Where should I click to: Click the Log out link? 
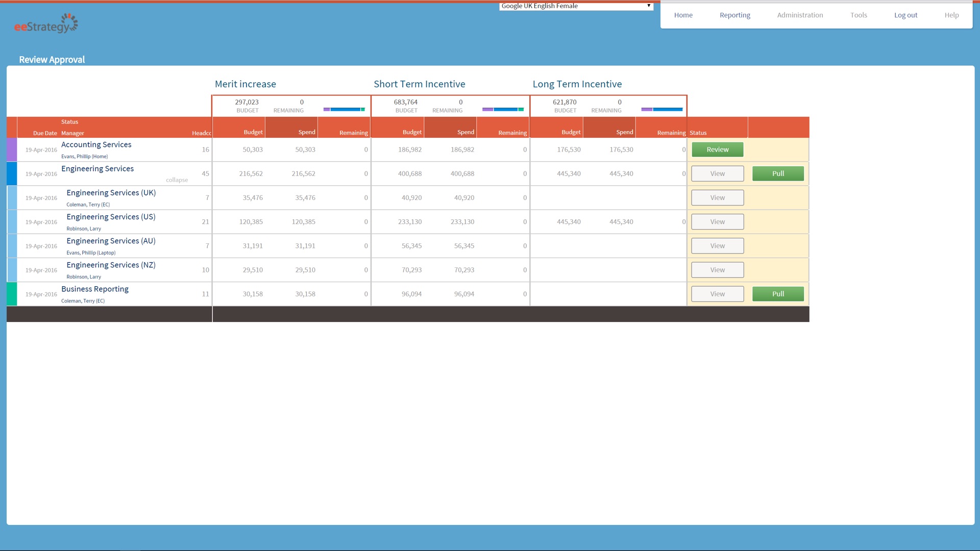pyautogui.click(x=905, y=15)
